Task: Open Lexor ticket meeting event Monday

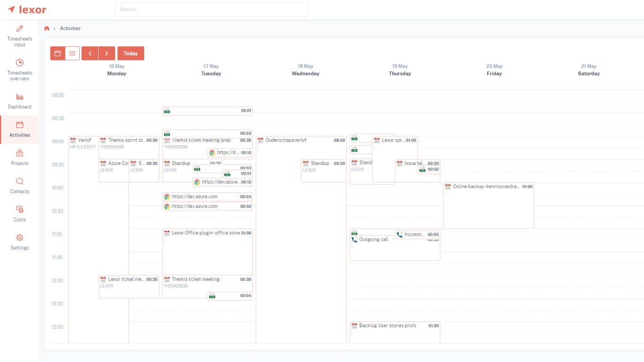Action: (x=129, y=287)
